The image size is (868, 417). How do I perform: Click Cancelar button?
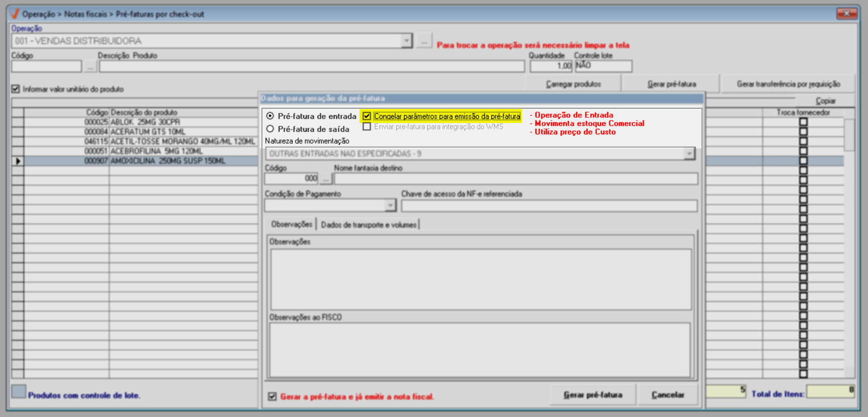tap(668, 395)
